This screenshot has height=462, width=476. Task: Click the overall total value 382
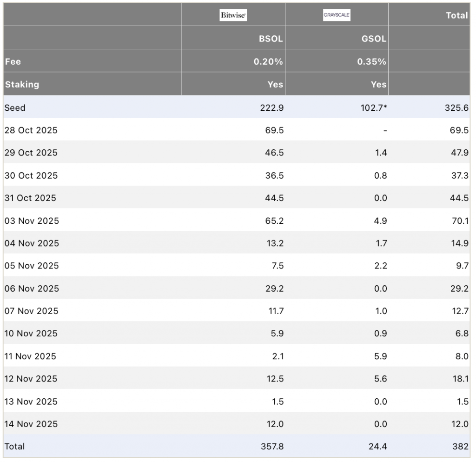[x=460, y=446]
